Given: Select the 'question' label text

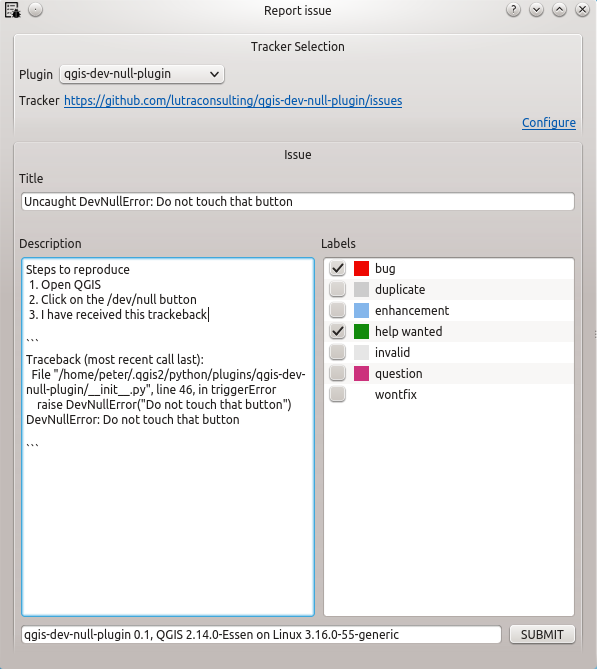Looking at the screenshot, I should coord(399,374).
